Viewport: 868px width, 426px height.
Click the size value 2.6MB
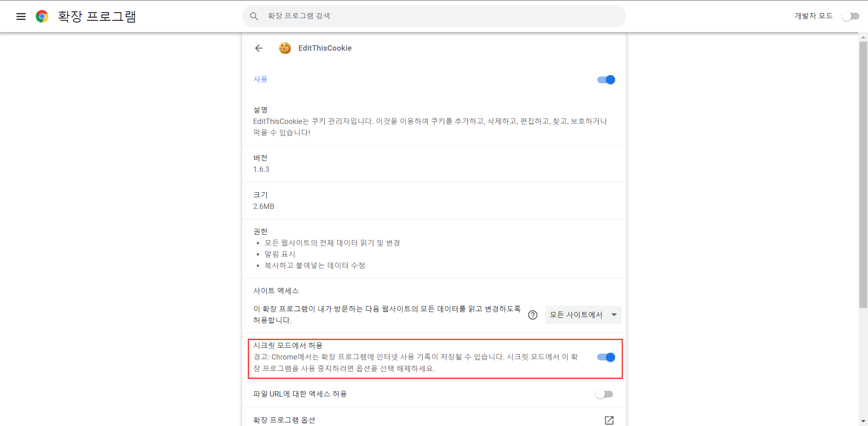(264, 206)
